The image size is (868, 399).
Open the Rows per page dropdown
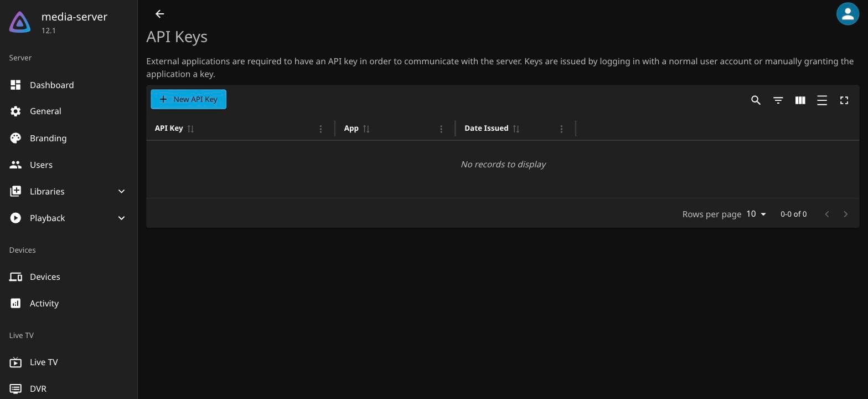[x=756, y=214]
